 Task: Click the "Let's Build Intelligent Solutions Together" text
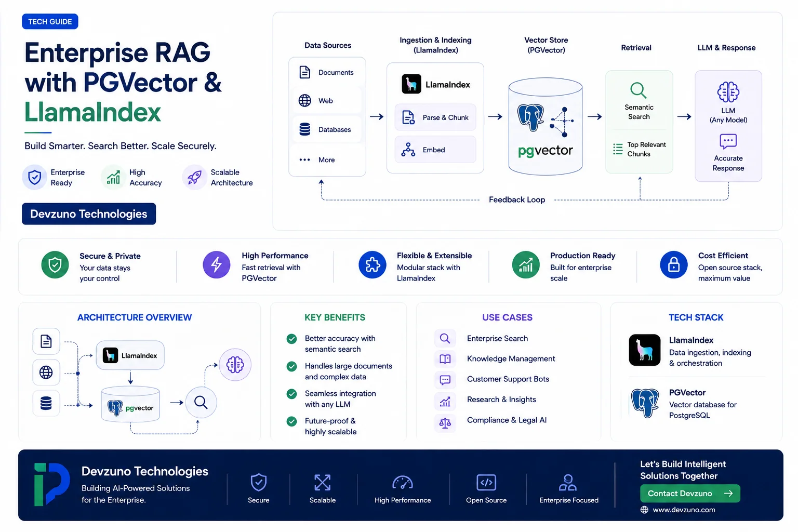683,470
